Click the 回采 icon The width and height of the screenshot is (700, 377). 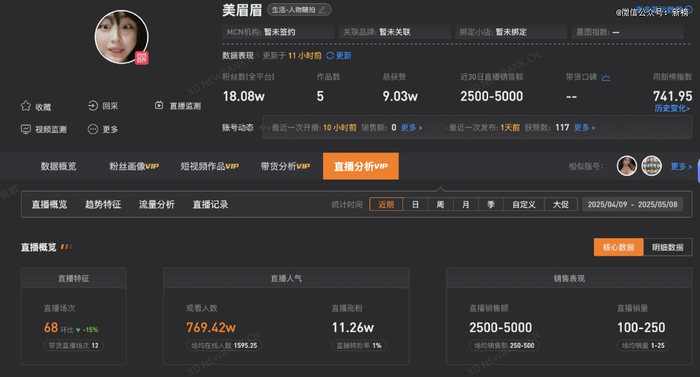point(93,106)
